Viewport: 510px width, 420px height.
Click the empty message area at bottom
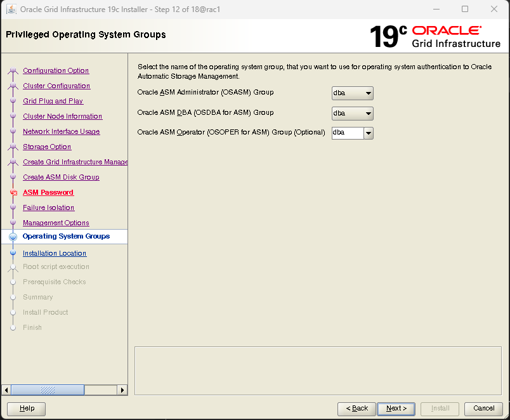pyautogui.click(x=318, y=371)
